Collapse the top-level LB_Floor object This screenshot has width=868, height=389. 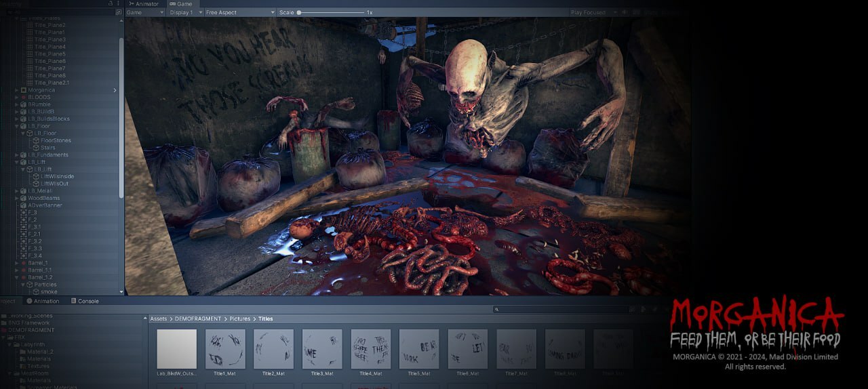coord(16,126)
